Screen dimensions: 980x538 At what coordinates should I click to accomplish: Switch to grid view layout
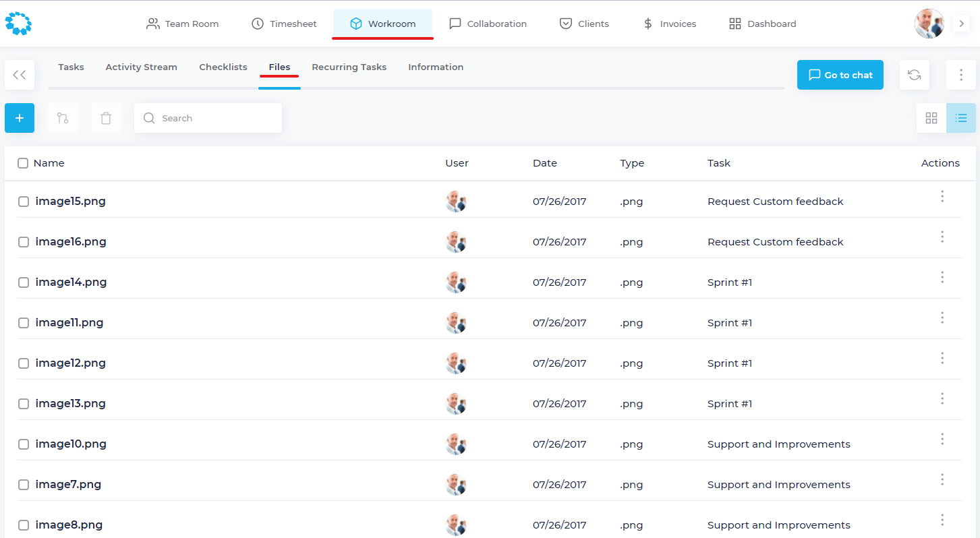[x=931, y=118]
